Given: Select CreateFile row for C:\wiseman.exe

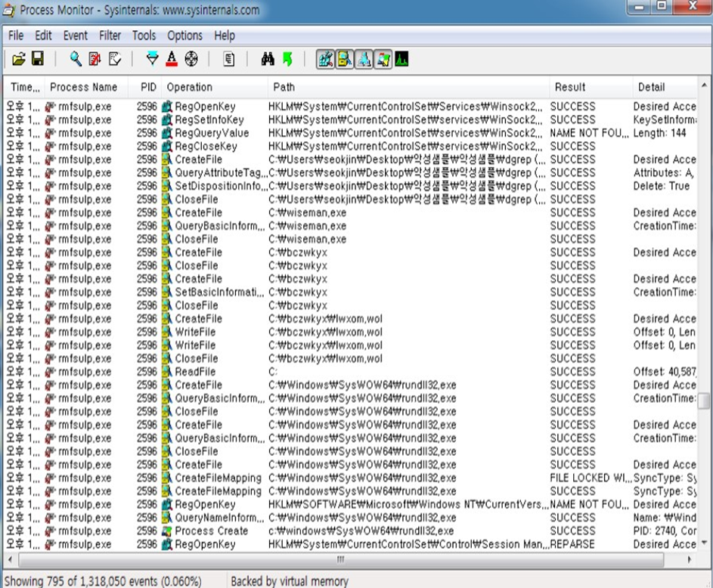Looking at the screenshot, I should (350, 212).
